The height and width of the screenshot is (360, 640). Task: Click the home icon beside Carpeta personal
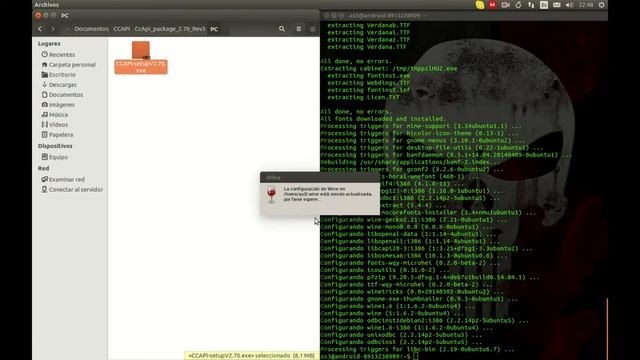point(44,64)
